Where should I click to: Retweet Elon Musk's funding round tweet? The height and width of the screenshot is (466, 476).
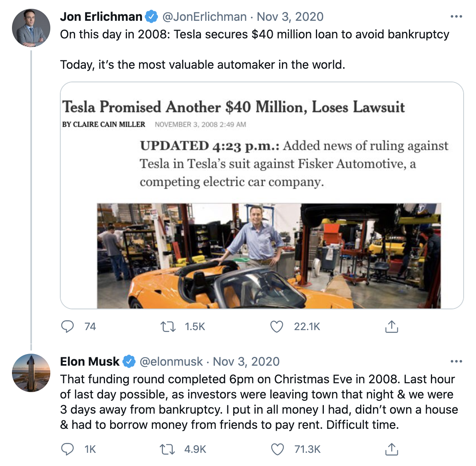(168, 449)
